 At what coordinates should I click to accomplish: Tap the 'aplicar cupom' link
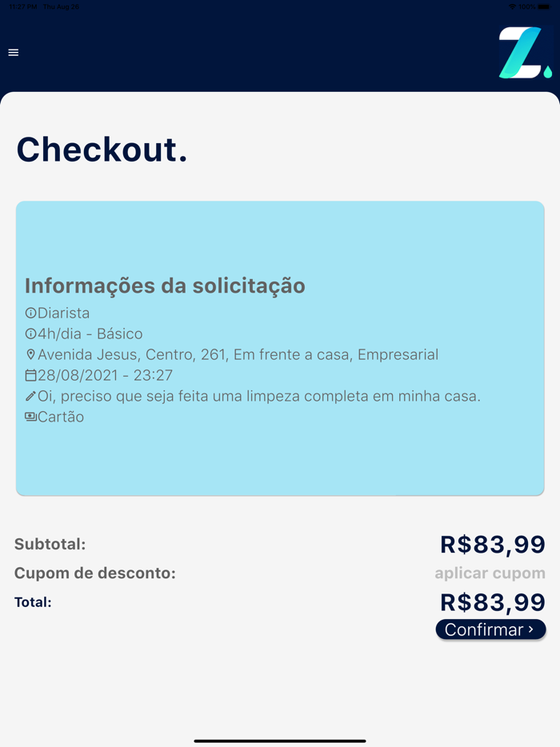490,573
